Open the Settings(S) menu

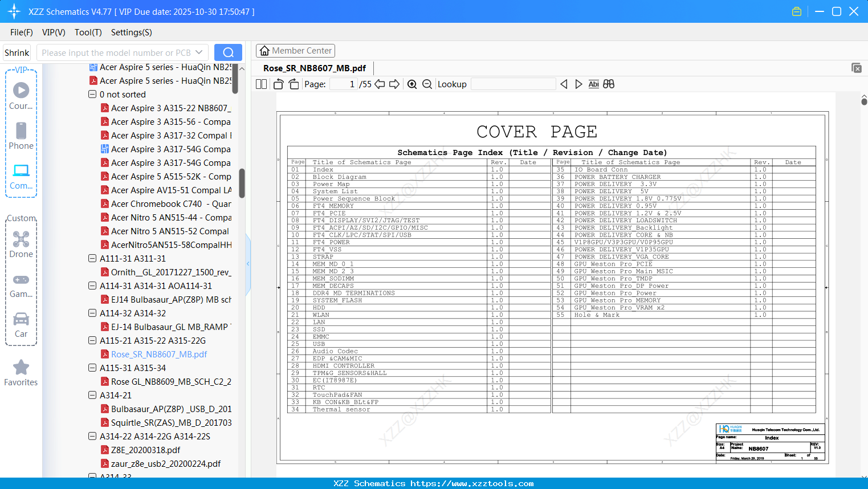(x=132, y=32)
